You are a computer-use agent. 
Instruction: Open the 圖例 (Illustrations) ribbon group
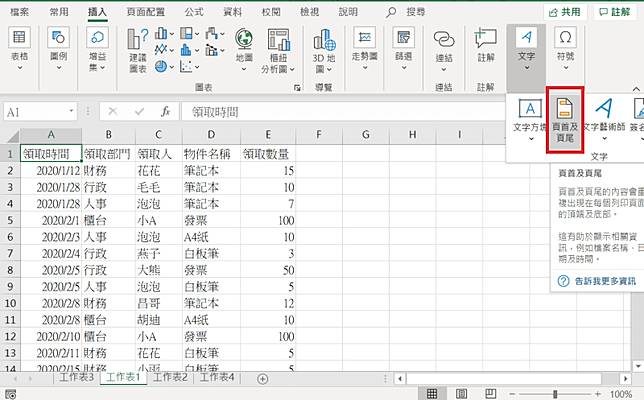58,48
